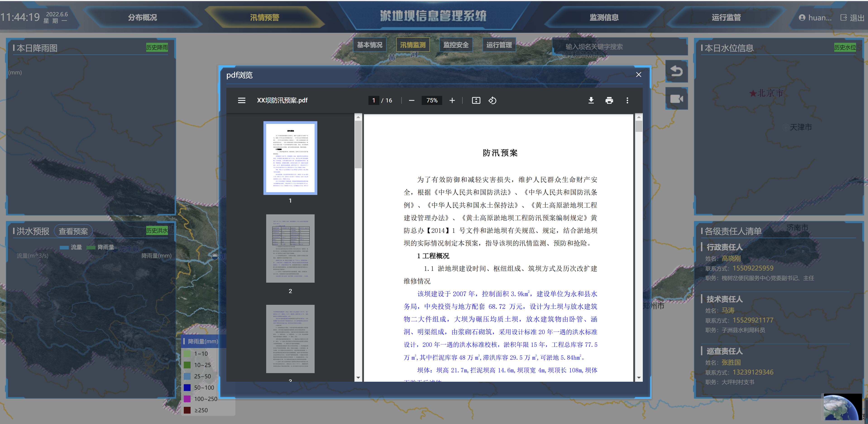The image size is (868, 424).
Task: Click the 天津市 map label
Action: click(801, 127)
